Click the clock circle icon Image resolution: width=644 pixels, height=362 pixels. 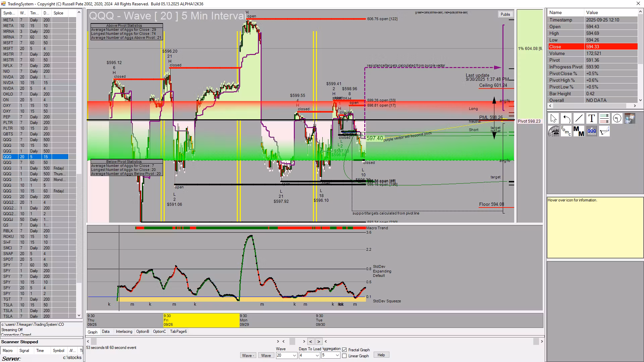617,119
